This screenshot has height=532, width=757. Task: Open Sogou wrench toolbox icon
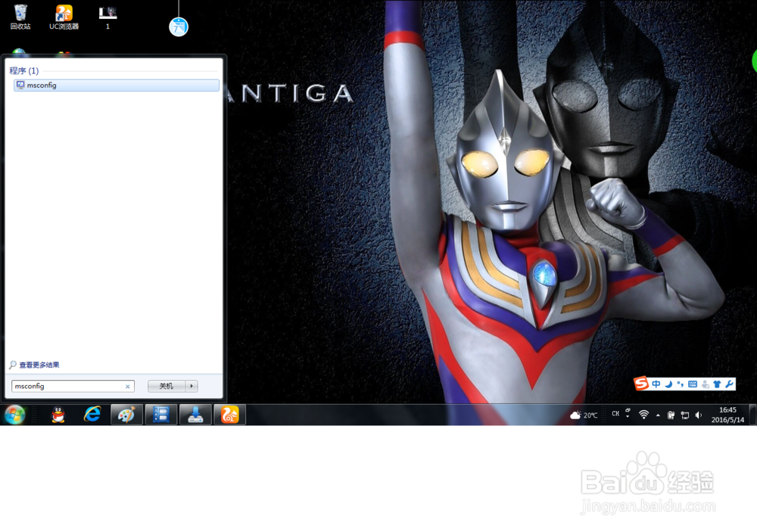(x=729, y=384)
